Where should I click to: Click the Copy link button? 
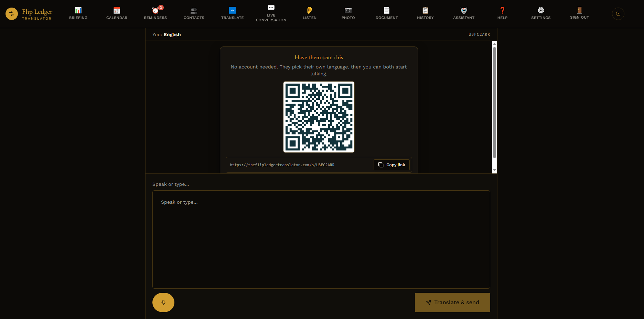[x=391, y=165]
